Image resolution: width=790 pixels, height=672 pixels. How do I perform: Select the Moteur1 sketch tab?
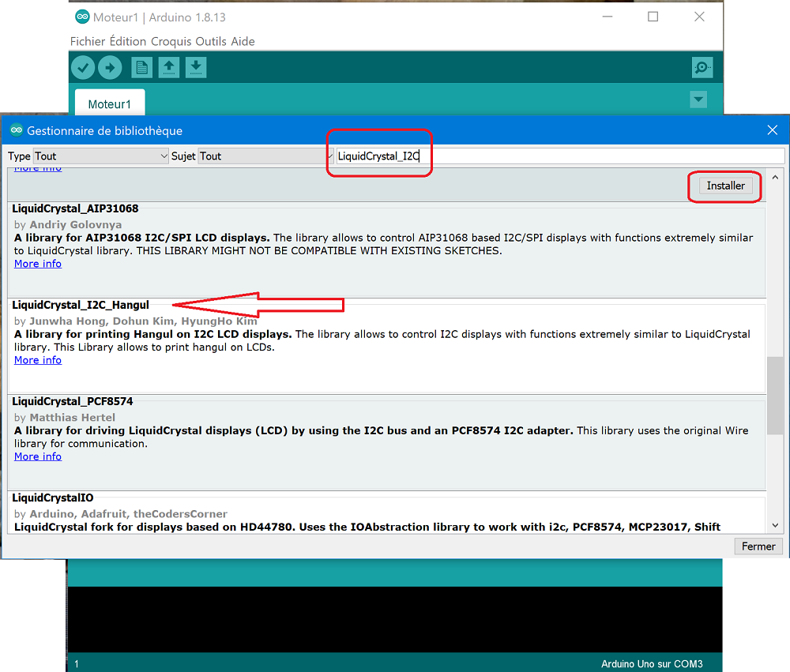click(x=110, y=103)
